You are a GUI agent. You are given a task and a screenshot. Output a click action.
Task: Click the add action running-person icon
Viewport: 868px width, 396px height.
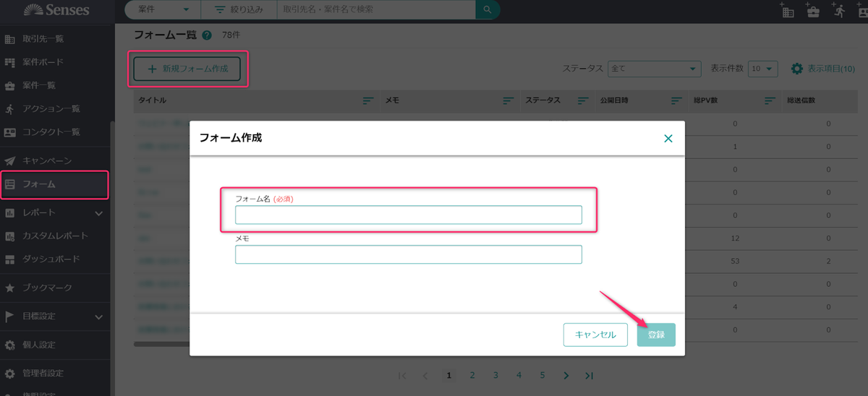point(838,11)
